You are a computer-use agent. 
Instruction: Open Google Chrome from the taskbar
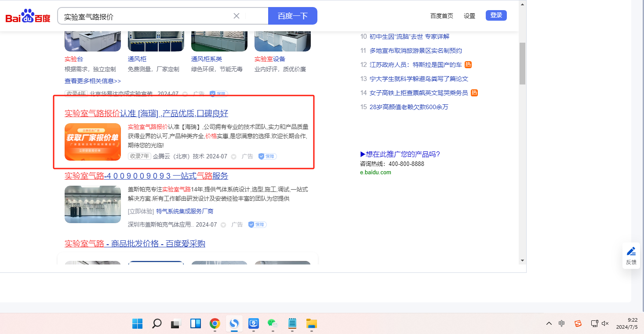[x=215, y=324]
